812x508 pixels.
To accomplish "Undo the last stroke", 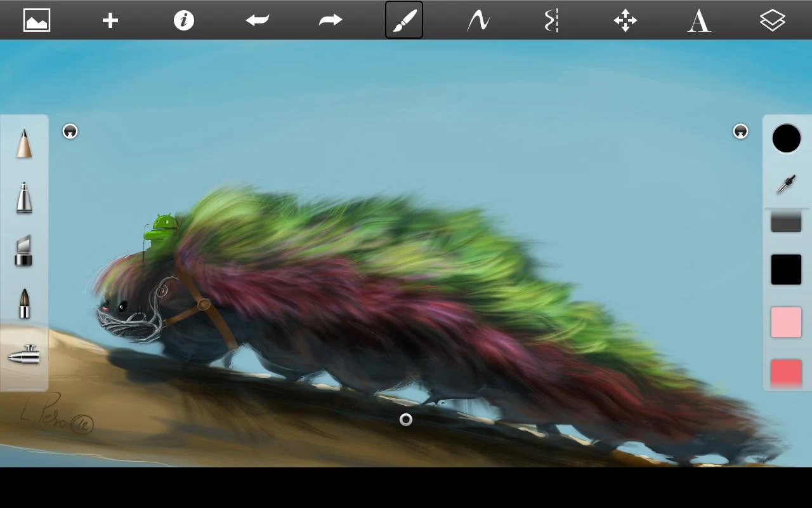I will [x=258, y=20].
